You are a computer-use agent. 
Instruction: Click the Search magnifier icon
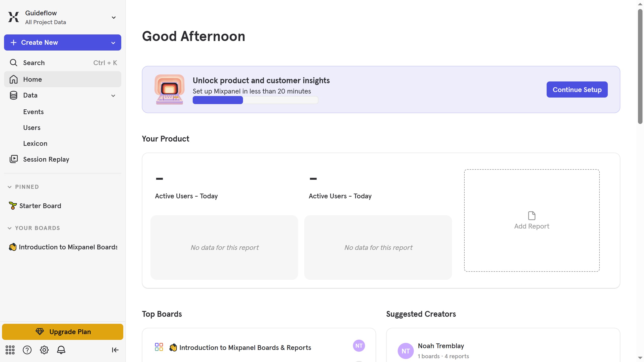[14, 63]
